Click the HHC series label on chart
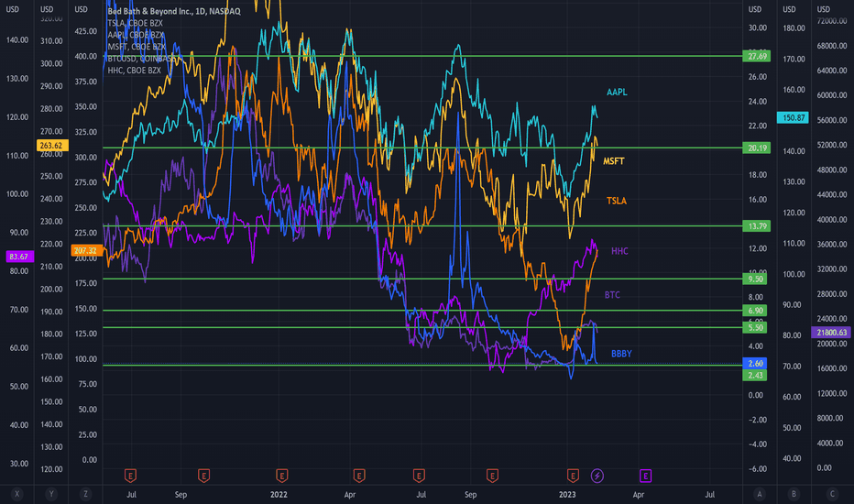Screen dimensions: 854x504 [x=619, y=251]
